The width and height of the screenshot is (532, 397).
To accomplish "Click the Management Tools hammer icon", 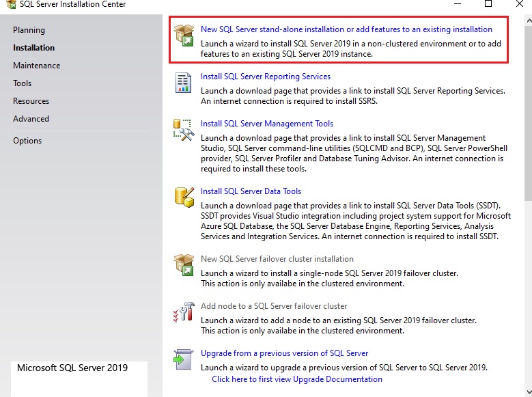I will pyautogui.click(x=184, y=130).
